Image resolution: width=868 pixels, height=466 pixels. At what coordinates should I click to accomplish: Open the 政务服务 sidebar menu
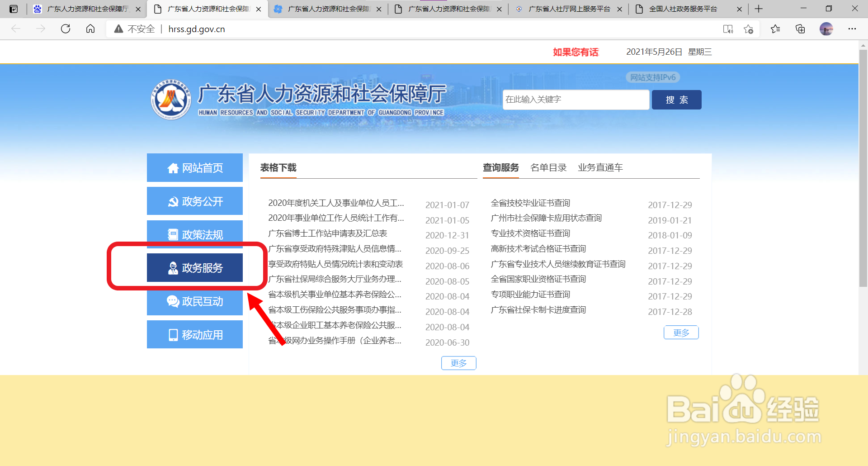(x=195, y=268)
